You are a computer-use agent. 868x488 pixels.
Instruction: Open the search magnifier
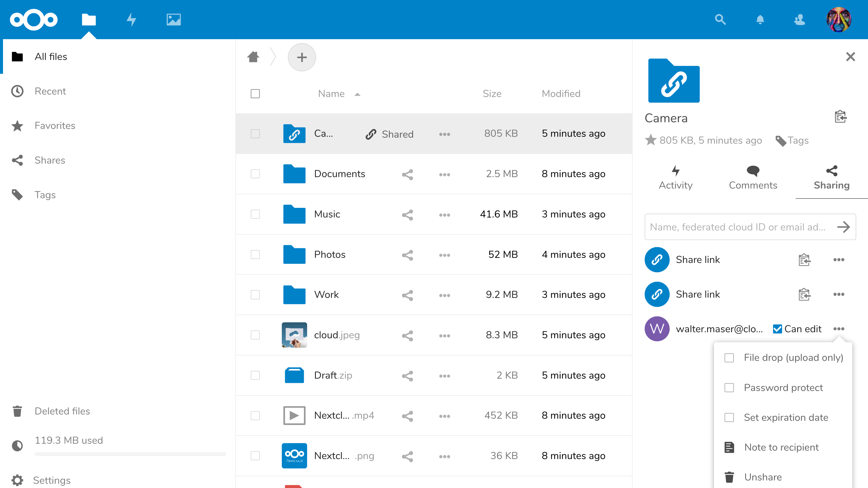point(720,20)
